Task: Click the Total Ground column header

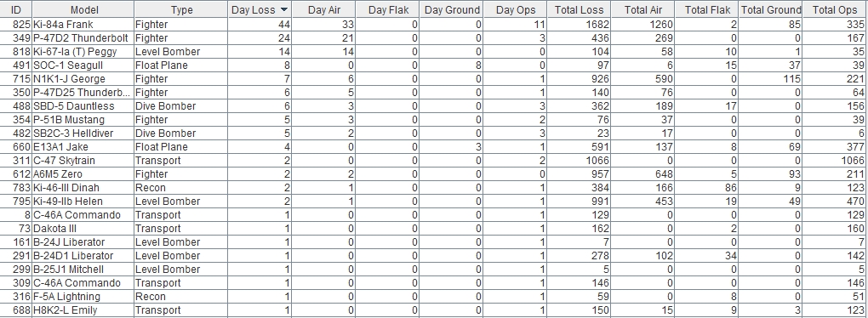Action: pos(771,9)
